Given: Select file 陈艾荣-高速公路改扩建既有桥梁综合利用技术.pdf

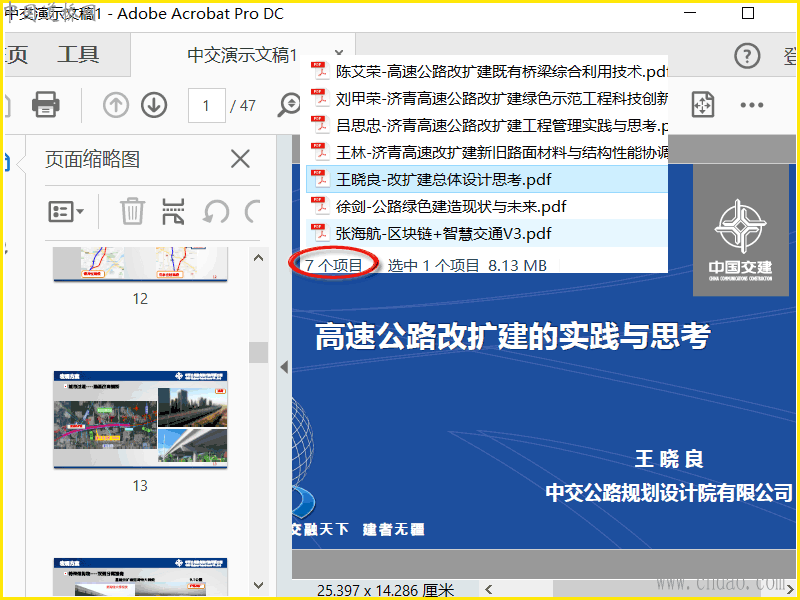Looking at the screenshot, I should [x=487, y=71].
